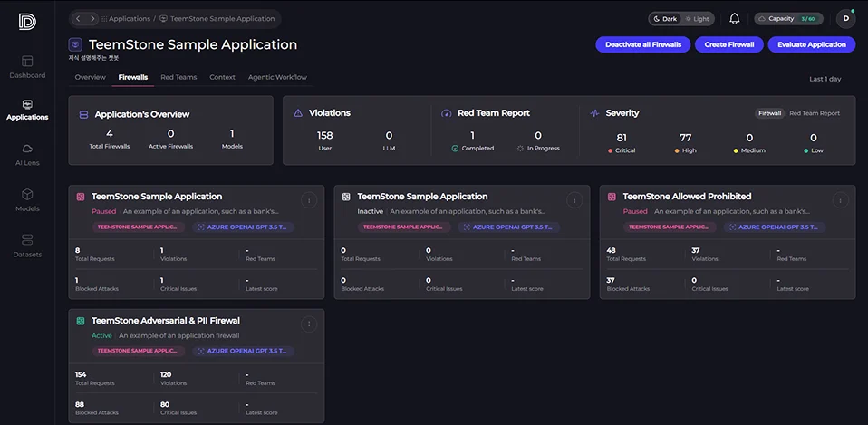Click Deactivate all Firewalls button
Image resolution: width=868 pixels, height=425 pixels.
[x=643, y=44]
